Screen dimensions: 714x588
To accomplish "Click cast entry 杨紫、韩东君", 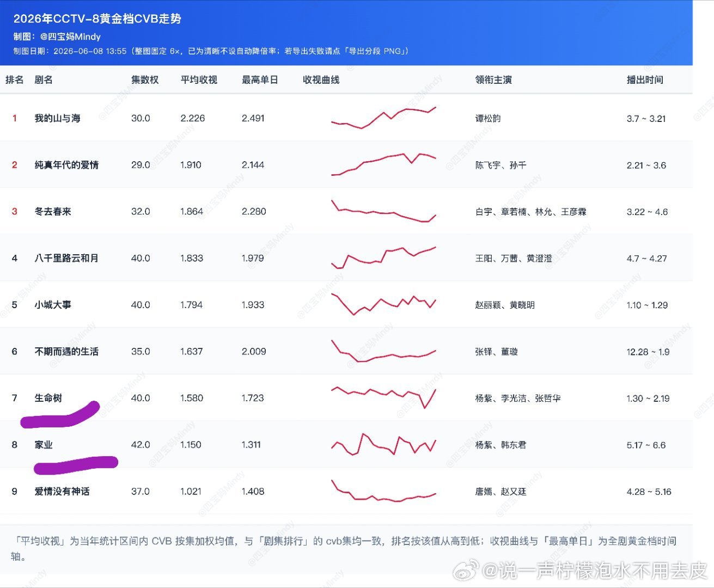I will click(x=501, y=445).
